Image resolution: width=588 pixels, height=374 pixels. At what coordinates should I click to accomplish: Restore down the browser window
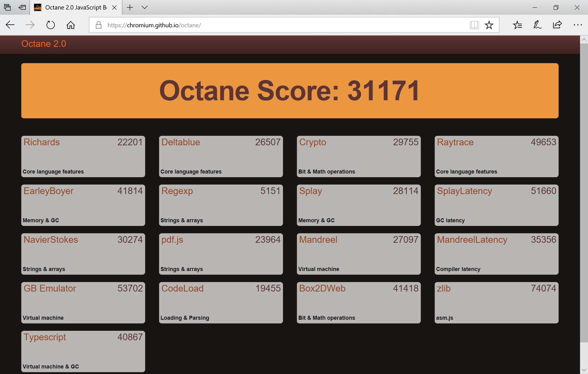click(556, 7)
